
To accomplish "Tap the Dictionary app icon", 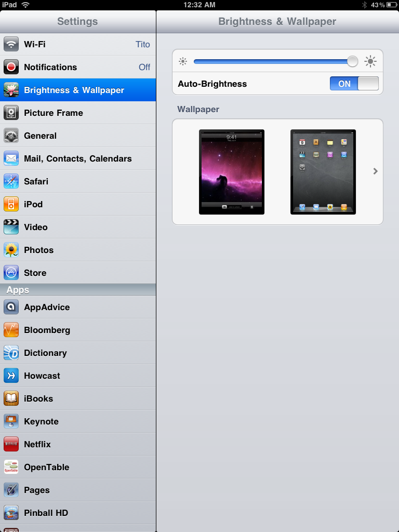I will [11, 353].
